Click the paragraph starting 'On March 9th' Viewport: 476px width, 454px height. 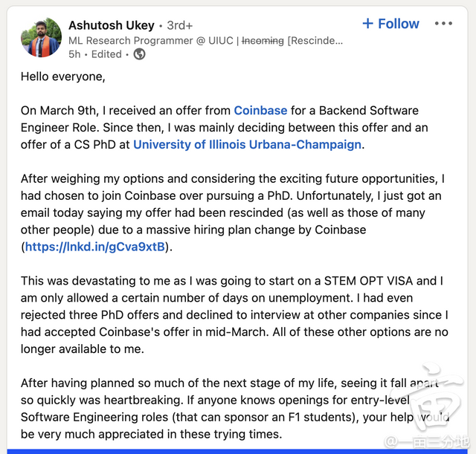[x=223, y=128]
